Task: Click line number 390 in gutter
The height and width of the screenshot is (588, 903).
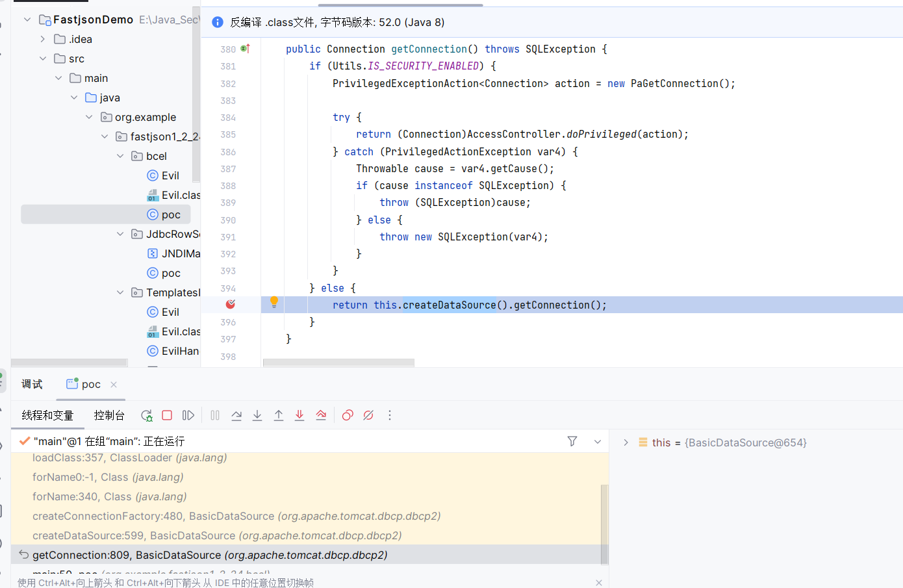Action: tap(228, 220)
